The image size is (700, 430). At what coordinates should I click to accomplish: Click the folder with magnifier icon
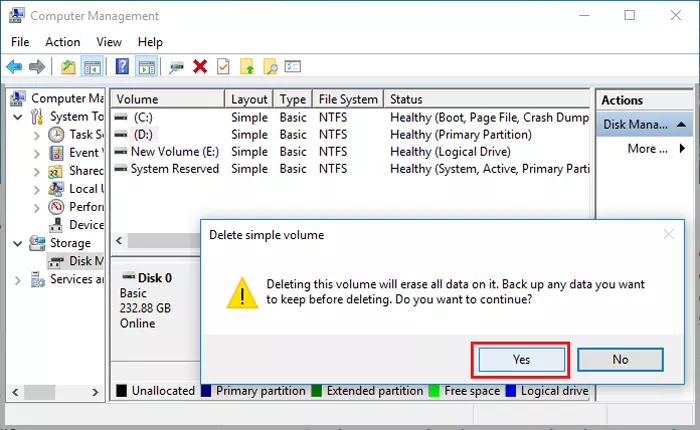270,67
